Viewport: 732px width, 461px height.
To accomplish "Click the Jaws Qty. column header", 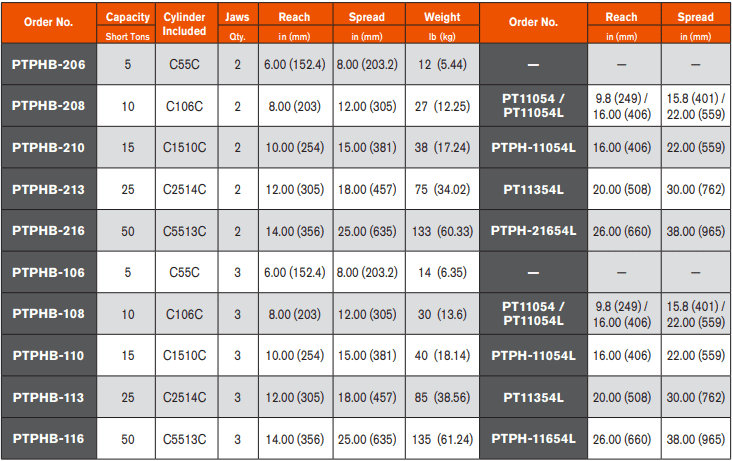I will pos(237,23).
